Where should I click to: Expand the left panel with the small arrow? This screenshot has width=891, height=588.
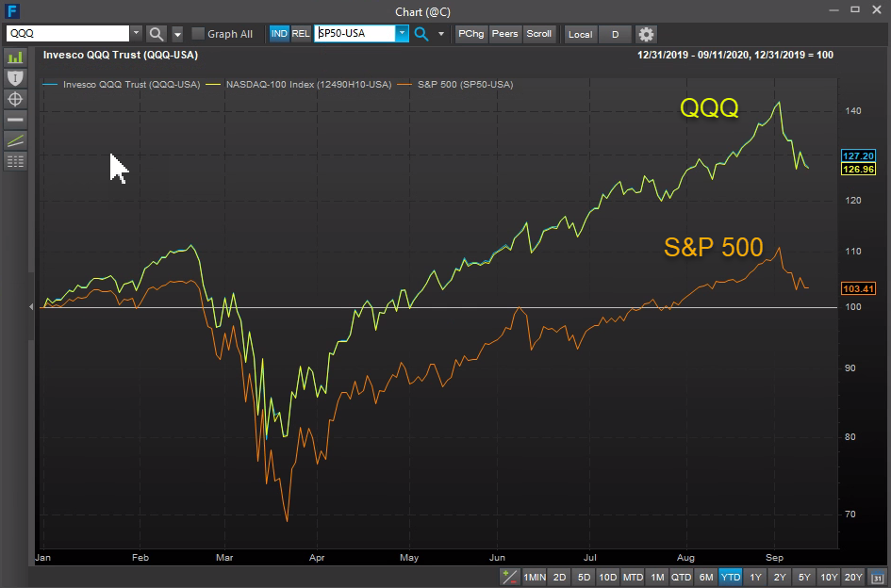pyautogui.click(x=31, y=307)
